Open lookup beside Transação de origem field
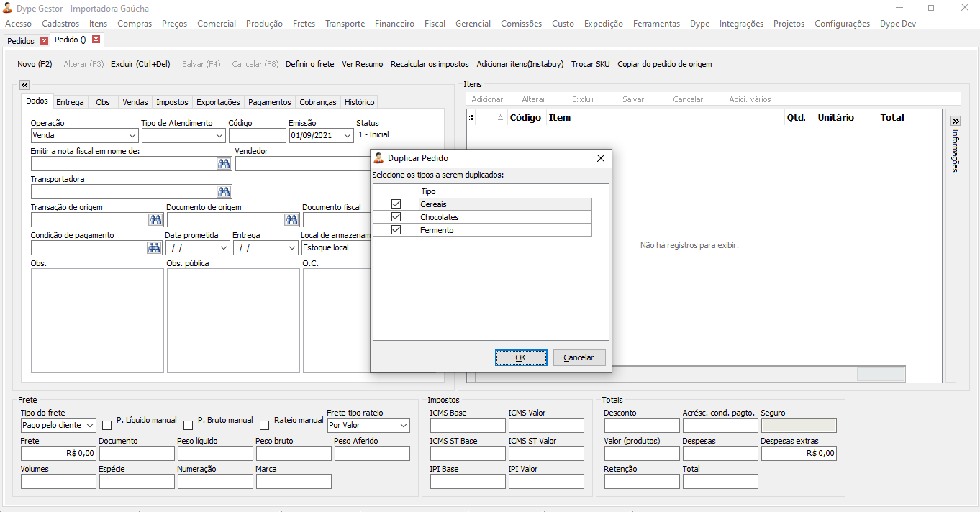The width and height of the screenshot is (980, 512). pos(155,220)
